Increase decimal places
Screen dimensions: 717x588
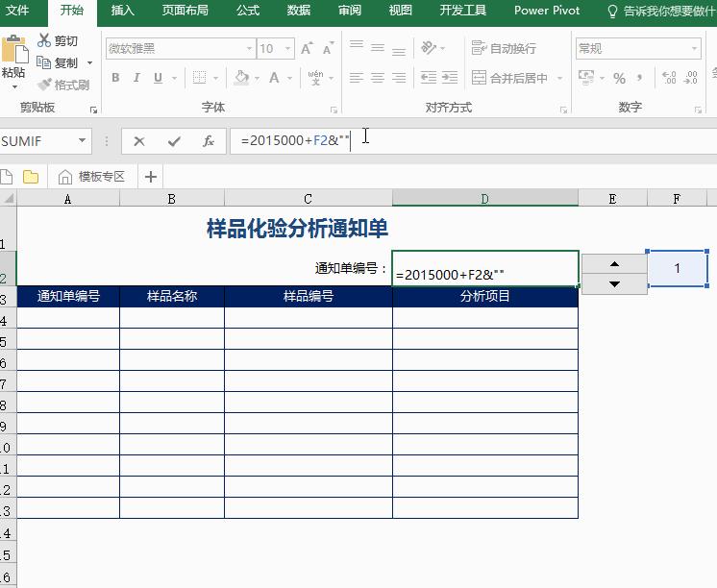point(669,77)
